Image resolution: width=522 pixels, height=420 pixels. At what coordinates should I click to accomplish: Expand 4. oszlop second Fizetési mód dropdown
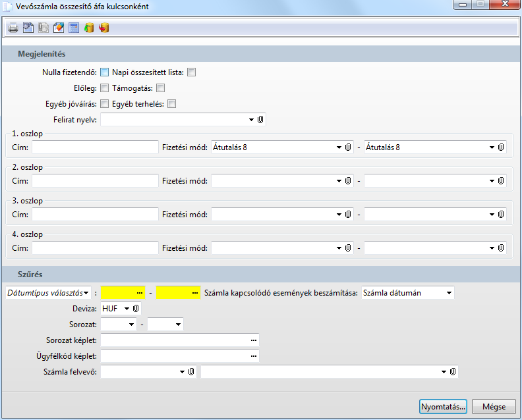[492, 248]
